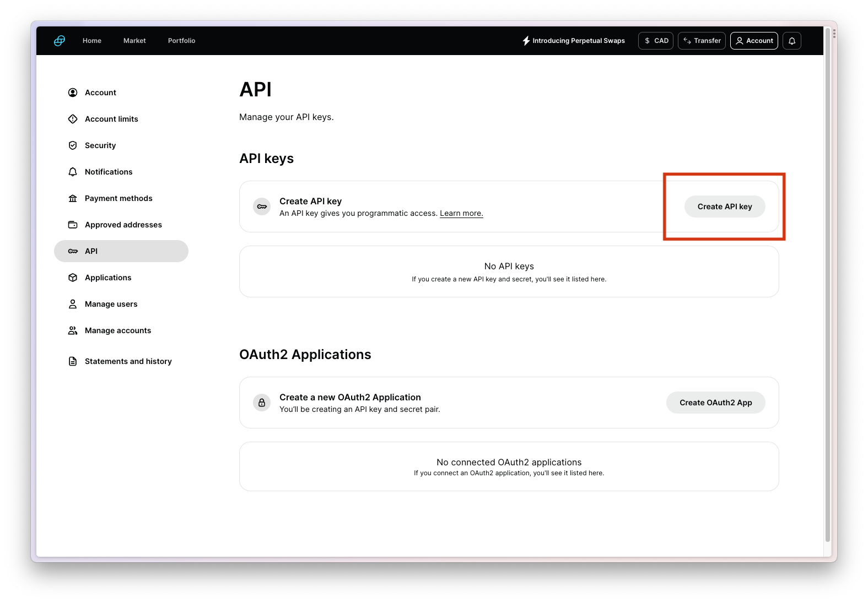Go to the Market tab
Viewport: 868px width, 603px height.
pyautogui.click(x=134, y=41)
